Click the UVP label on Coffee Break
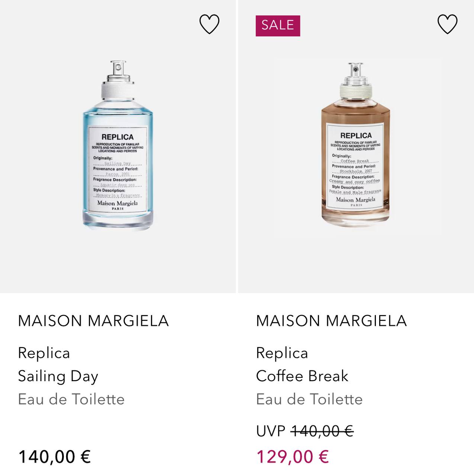474x476 pixels. pyautogui.click(x=271, y=431)
